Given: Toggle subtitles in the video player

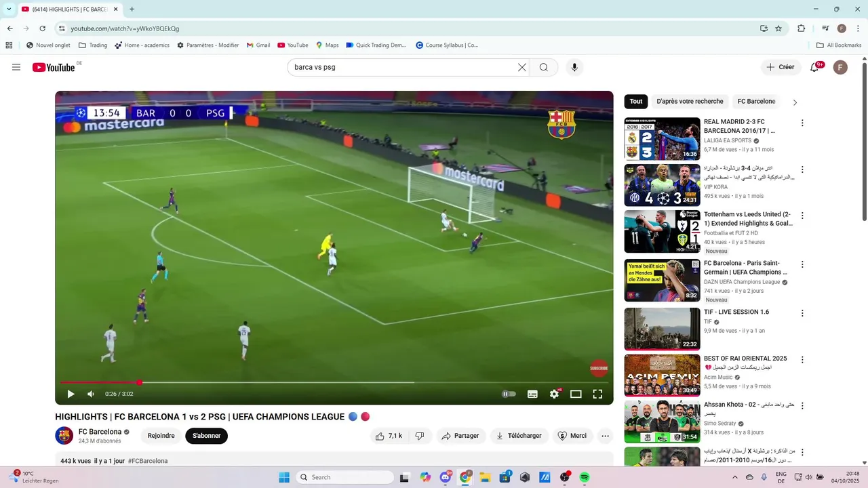Looking at the screenshot, I should (532, 394).
